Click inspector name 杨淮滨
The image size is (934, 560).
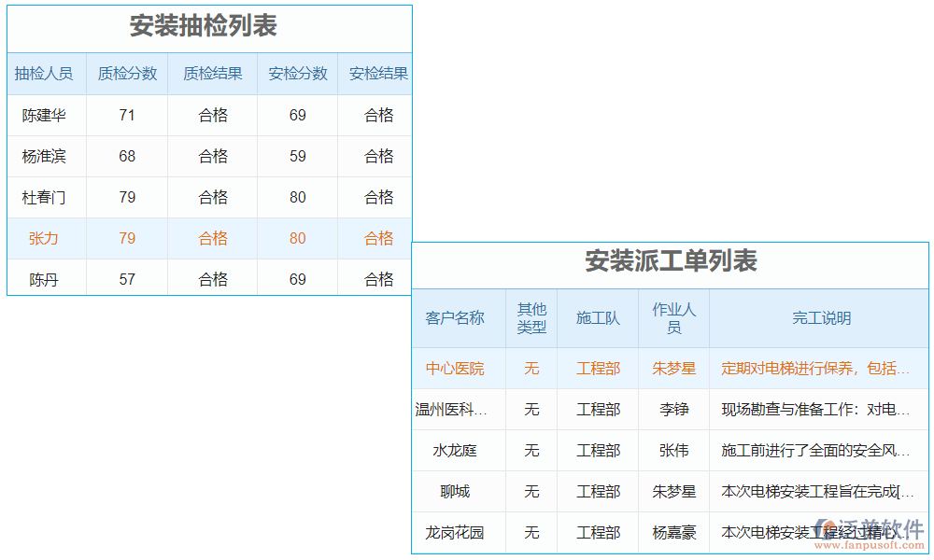pos(47,156)
